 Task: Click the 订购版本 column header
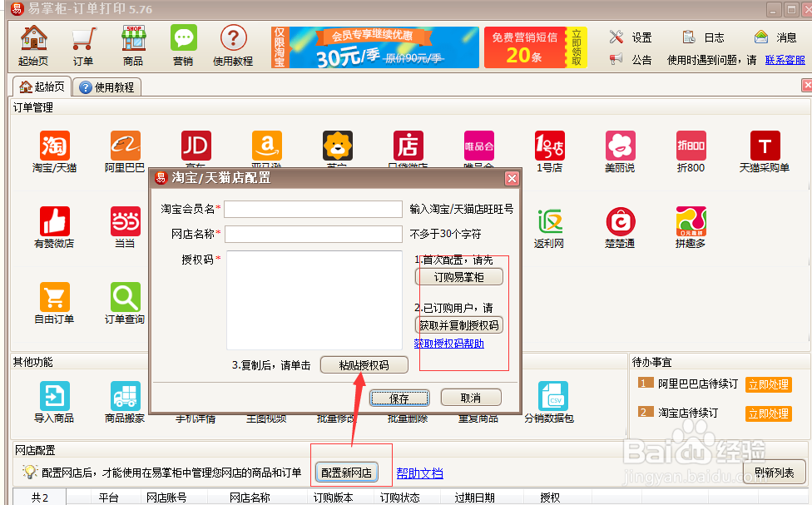[x=334, y=498]
